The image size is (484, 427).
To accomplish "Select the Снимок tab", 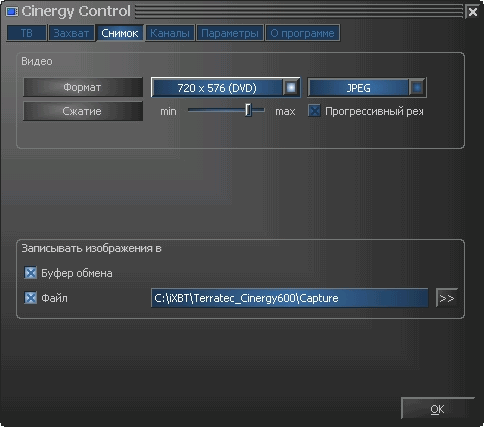I will [120, 33].
